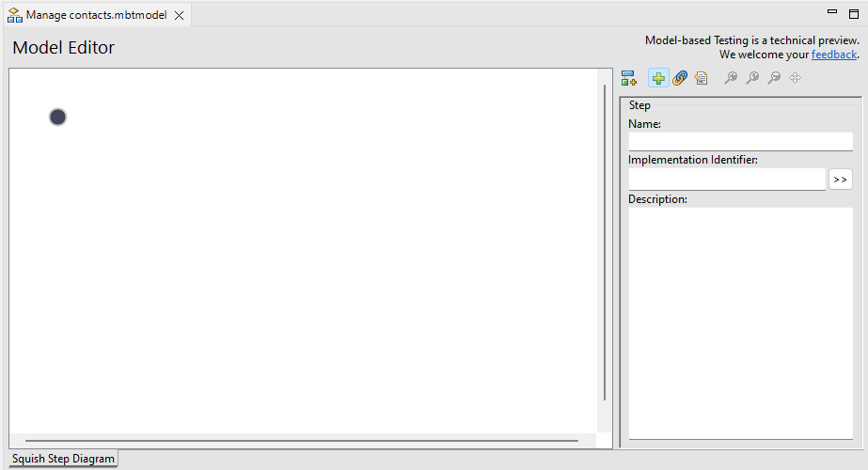Click the first magnifier zoom icon

pos(730,79)
